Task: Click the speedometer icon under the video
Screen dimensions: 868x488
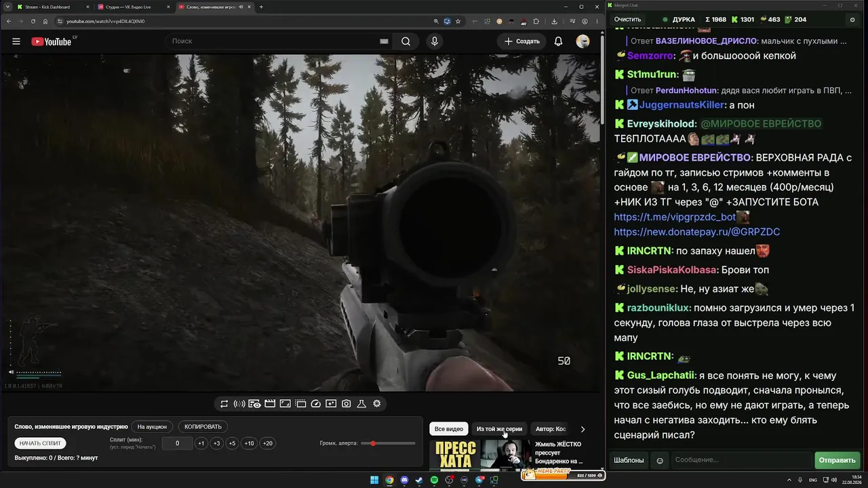Action: click(315, 404)
